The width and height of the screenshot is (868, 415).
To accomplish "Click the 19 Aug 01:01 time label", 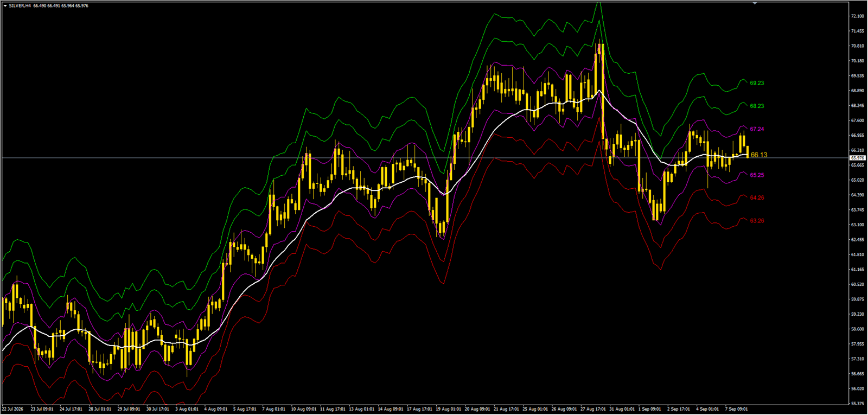I will click(448, 409).
